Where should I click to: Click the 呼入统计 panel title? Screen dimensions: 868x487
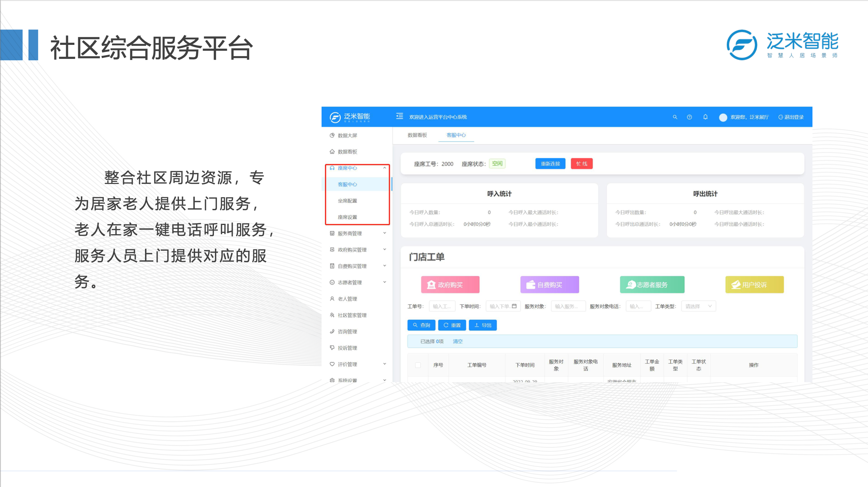point(499,194)
